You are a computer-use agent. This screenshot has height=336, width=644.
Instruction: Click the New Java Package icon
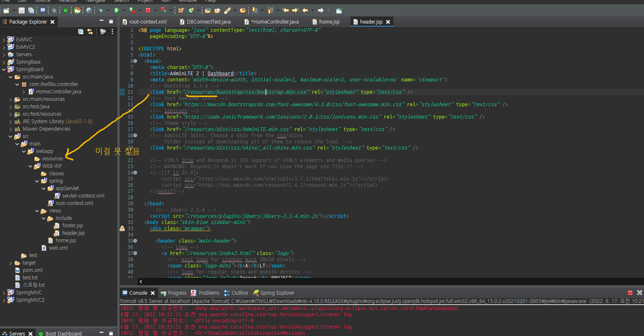click(x=181, y=10)
